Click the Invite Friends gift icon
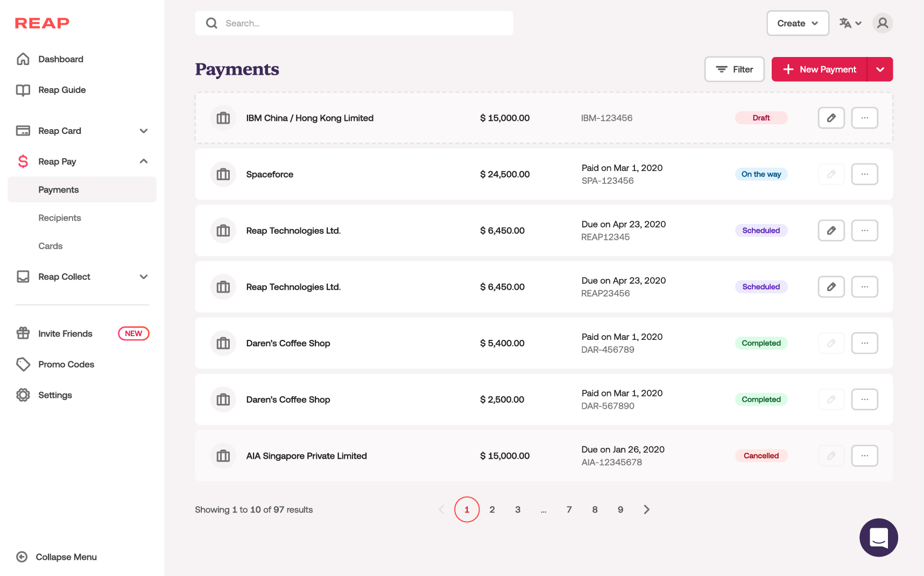924x576 pixels. pyautogui.click(x=23, y=333)
